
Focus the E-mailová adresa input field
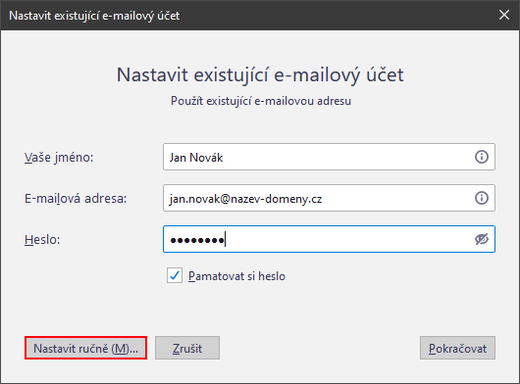(329, 198)
